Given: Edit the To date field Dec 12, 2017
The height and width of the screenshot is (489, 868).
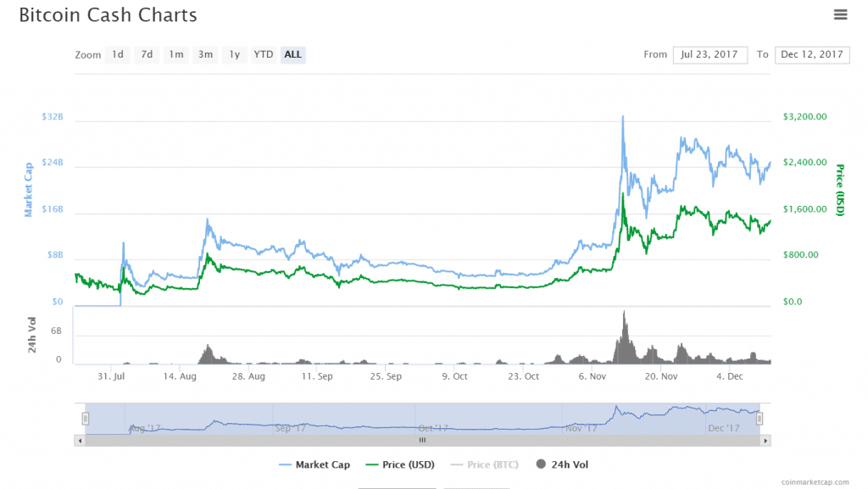Looking at the screenshot, I should coord(812,55).
